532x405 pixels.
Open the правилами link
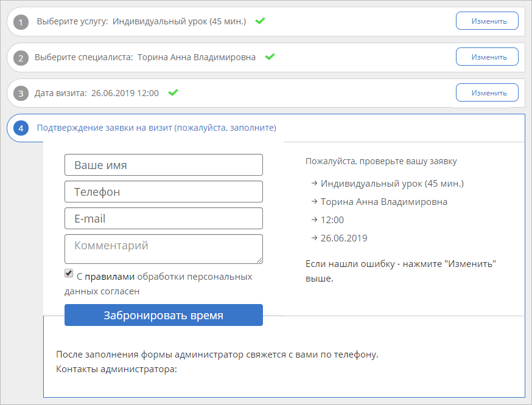(x=110, y=277)
